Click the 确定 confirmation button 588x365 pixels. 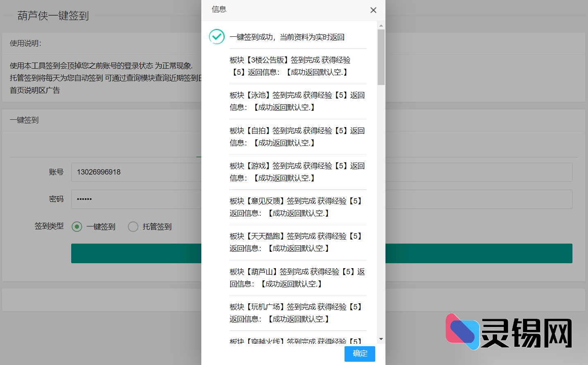[359, 354]
